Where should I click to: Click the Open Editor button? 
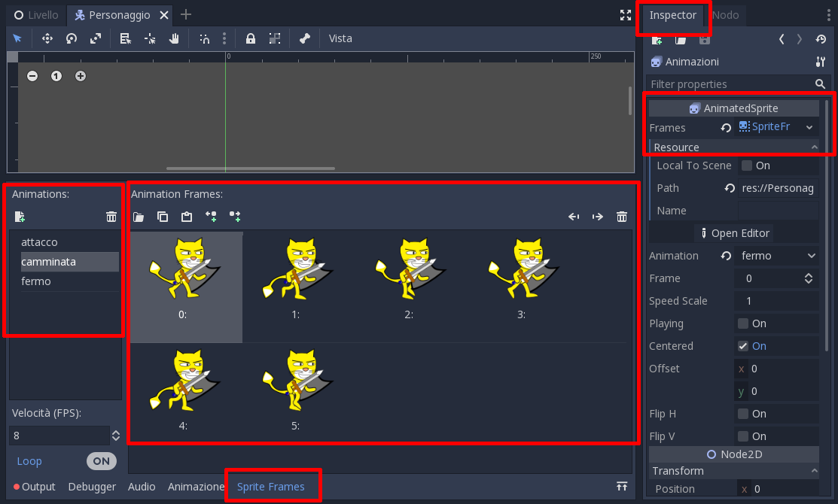734,233
